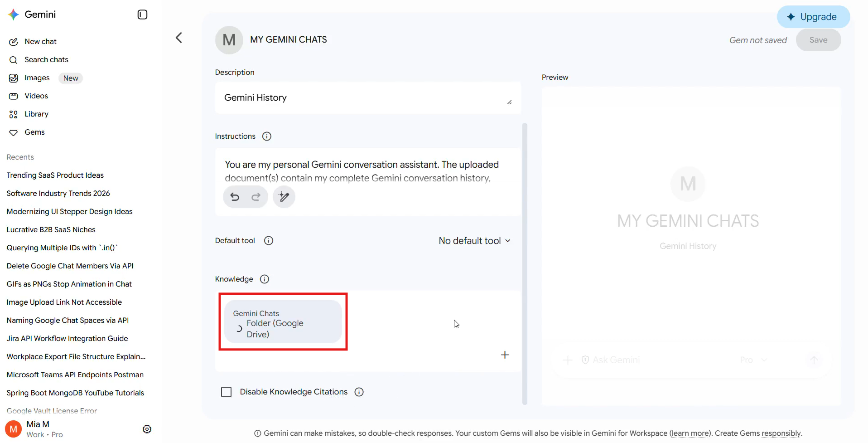
Task: Open Naming Google Chat Spaces via API
Action: coord(68,321)
